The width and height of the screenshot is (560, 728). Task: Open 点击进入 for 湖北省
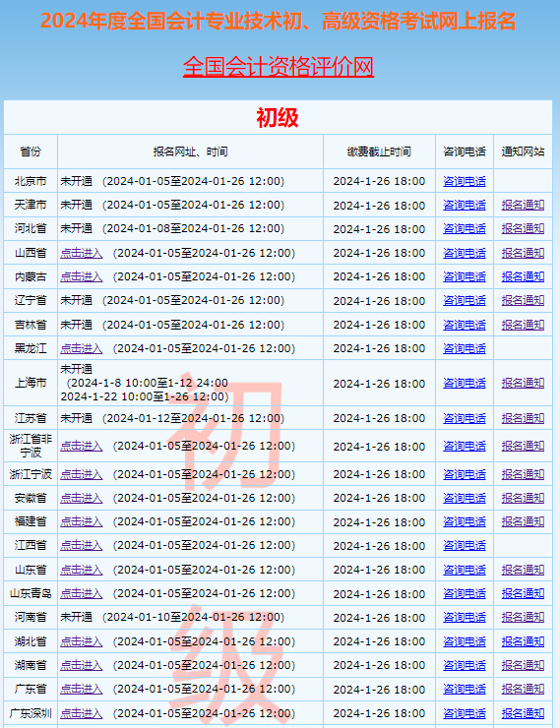click(x=82, y=641)
